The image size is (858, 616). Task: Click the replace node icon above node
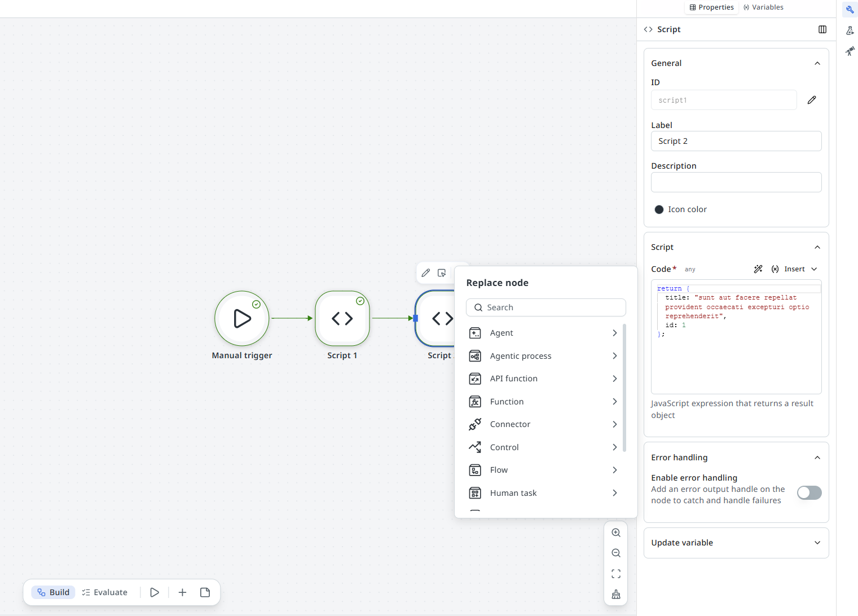pyautogui.click(x=442, y=273)
